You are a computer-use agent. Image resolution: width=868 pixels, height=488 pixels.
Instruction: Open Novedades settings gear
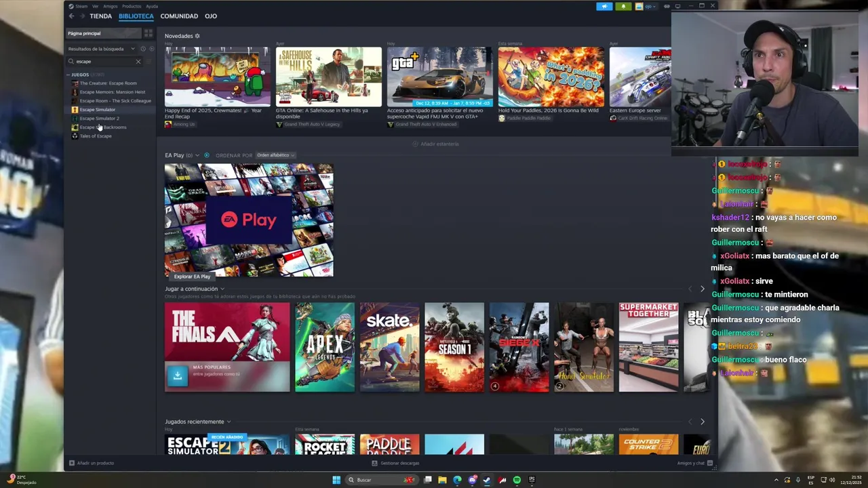click(197, 36)
